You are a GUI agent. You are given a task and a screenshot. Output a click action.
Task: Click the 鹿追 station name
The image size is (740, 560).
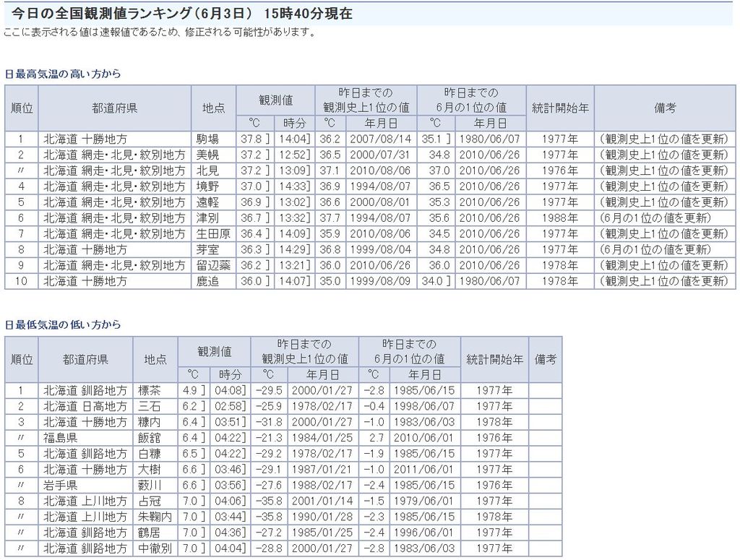(x=207, y=281)
